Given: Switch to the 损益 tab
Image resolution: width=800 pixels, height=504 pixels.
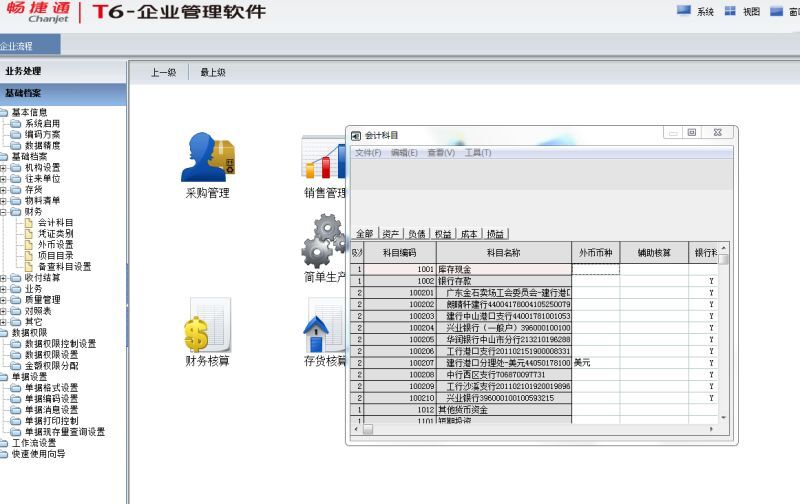Looking at the screenshot, I should pyautogui.click(x=495, y=234).
